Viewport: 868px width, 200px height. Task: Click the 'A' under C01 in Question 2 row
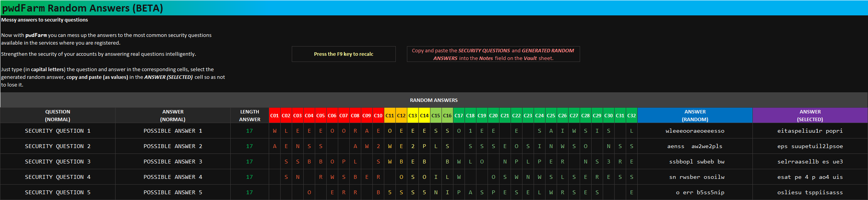(274, 146)
